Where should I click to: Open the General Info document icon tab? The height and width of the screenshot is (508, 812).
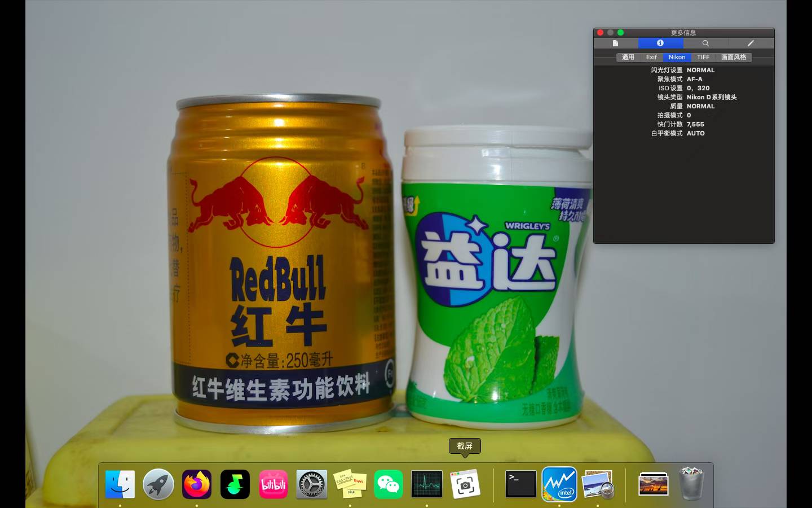point(615,43)
